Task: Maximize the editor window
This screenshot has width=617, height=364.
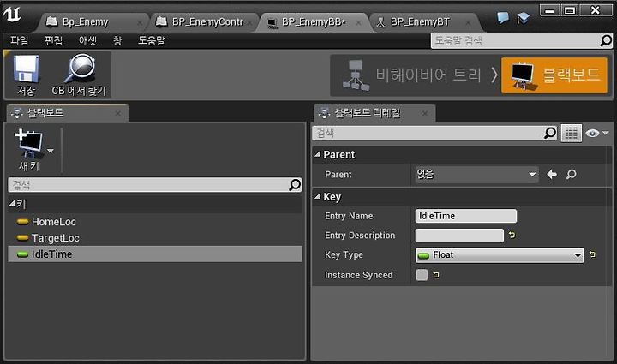Action: tap(570, 10)
